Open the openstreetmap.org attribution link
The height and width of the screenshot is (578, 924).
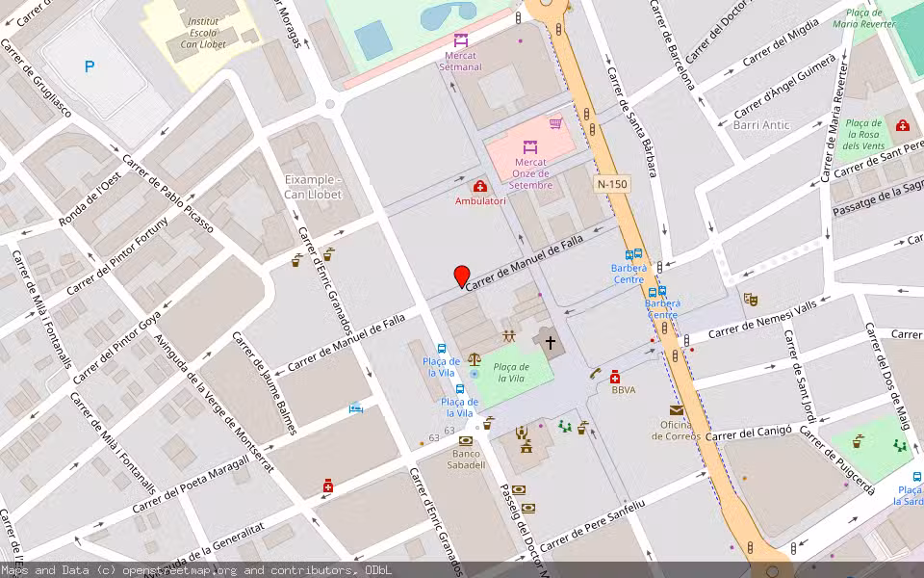tap(182, 569)
